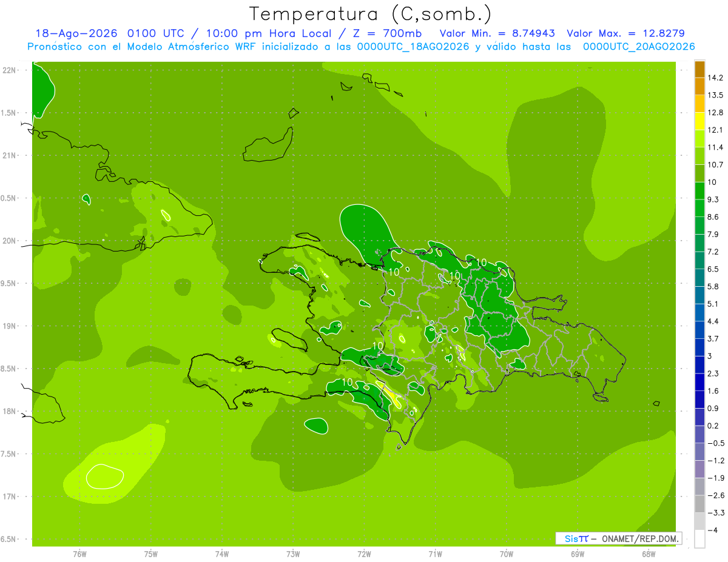Click 'Valor Max. = 12.8279'

(x=625, y=33)
